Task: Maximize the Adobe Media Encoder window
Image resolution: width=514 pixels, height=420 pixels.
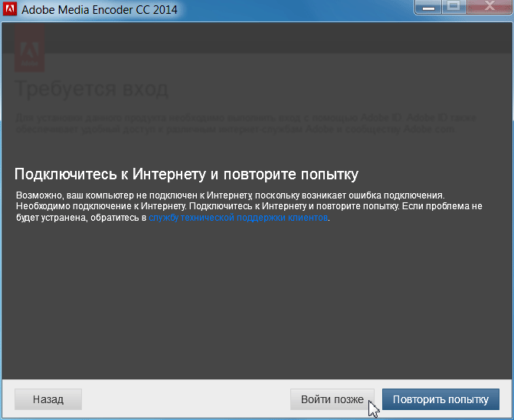Action: [454, 7]
